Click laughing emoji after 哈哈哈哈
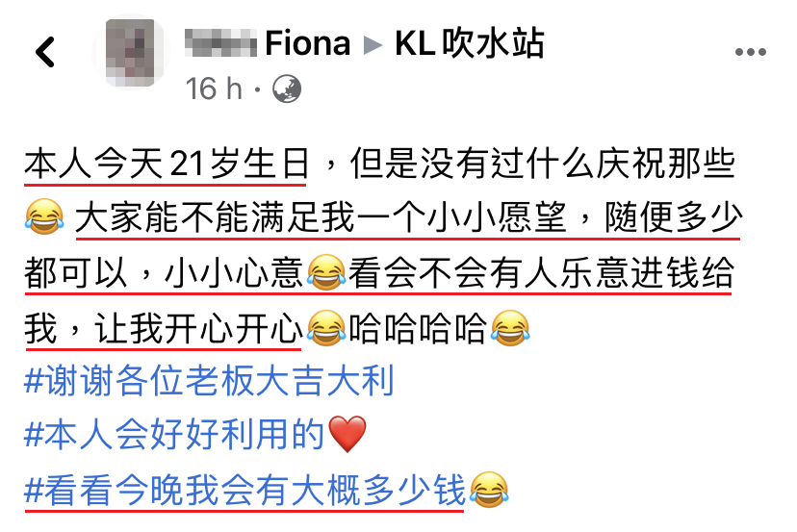797x532 pixels. 510,328
